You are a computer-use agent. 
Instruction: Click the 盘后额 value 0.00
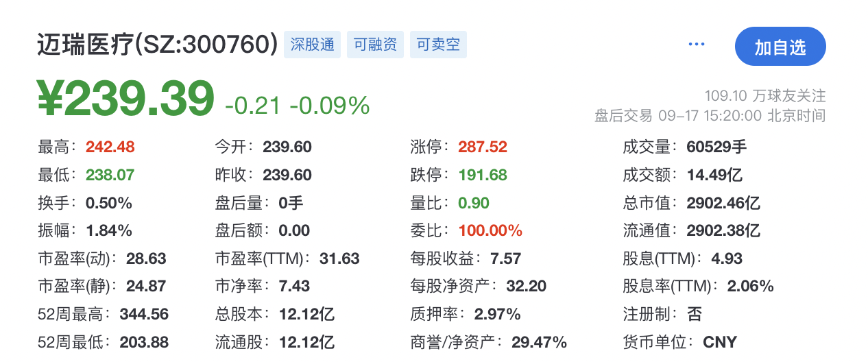click(294, 230)
